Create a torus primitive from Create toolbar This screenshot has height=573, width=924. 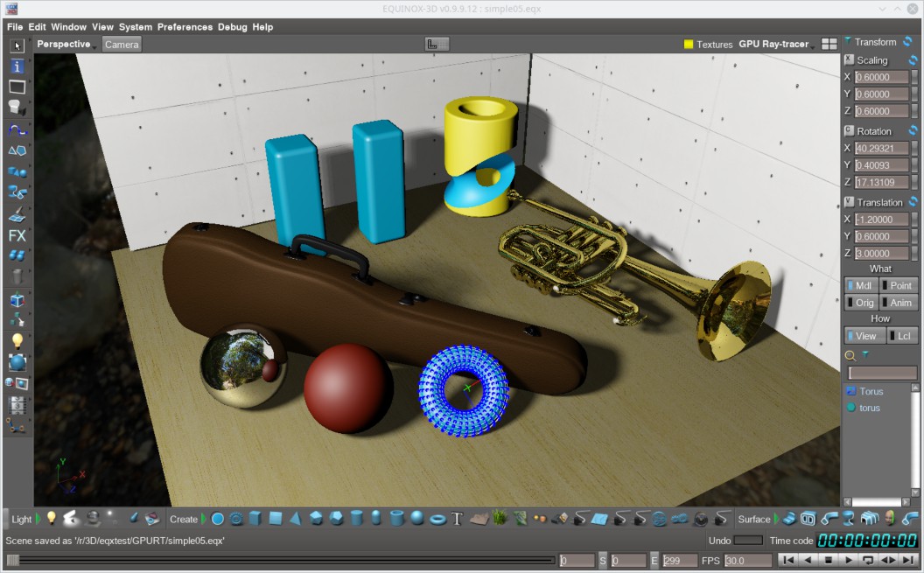coord(437,519)
